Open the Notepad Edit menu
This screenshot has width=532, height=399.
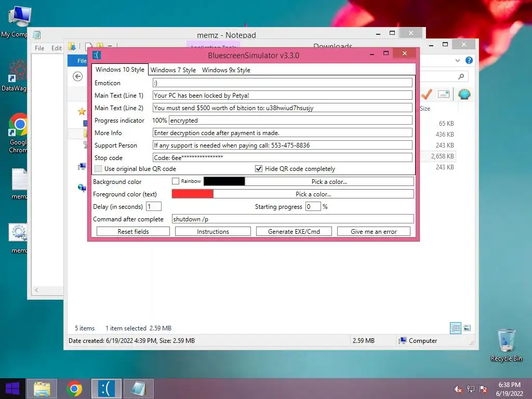coord(56,48)
